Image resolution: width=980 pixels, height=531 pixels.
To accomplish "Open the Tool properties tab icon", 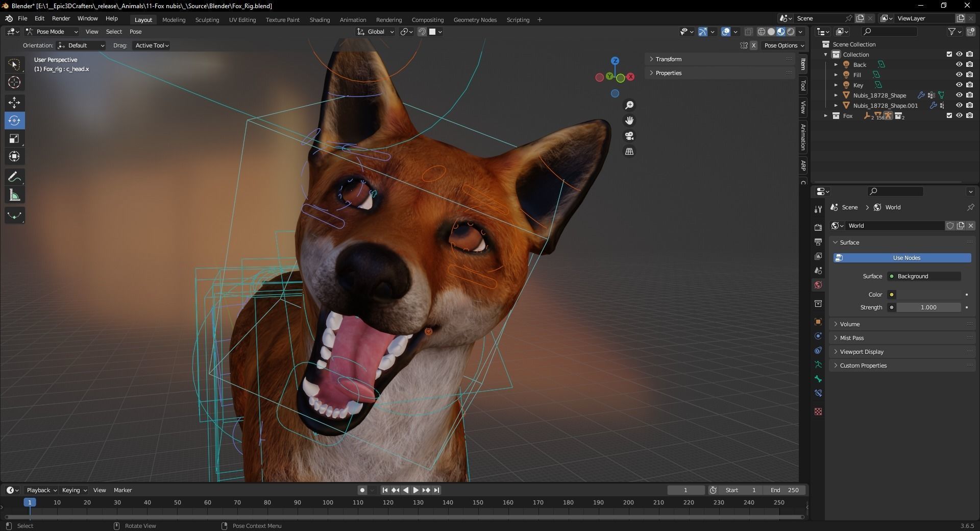I will point(818,209).
